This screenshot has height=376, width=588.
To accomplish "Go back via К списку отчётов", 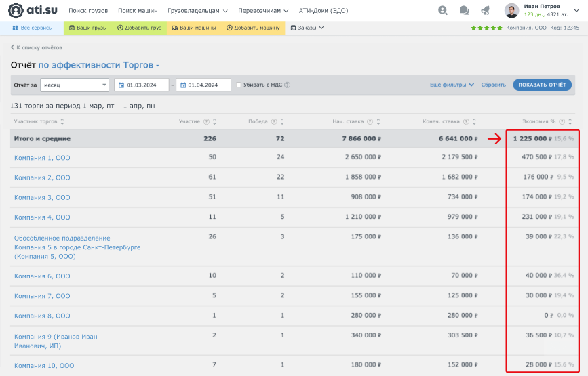I will 37,48.
